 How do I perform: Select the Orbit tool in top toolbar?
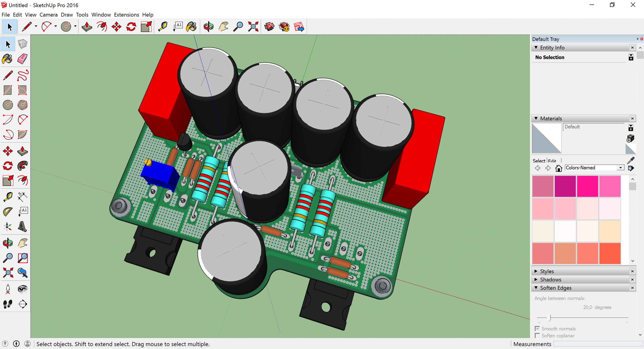pyautogui.click(x=208, y=26)
